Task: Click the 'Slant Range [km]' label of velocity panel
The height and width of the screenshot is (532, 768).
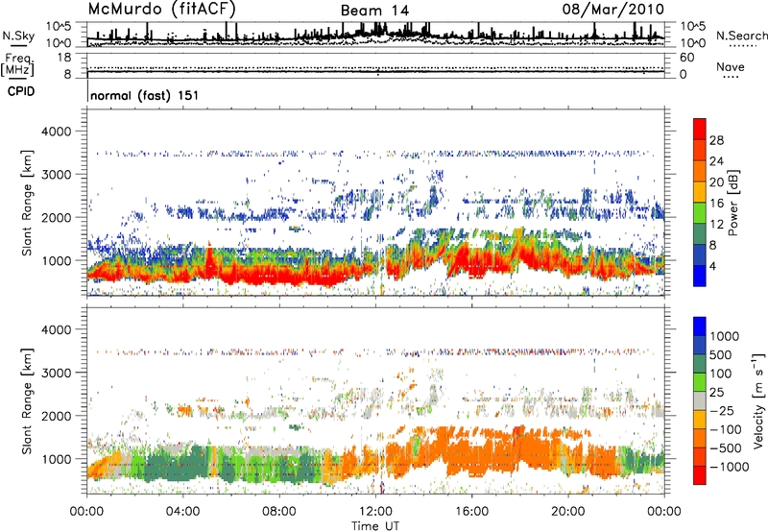Action: 27,401
